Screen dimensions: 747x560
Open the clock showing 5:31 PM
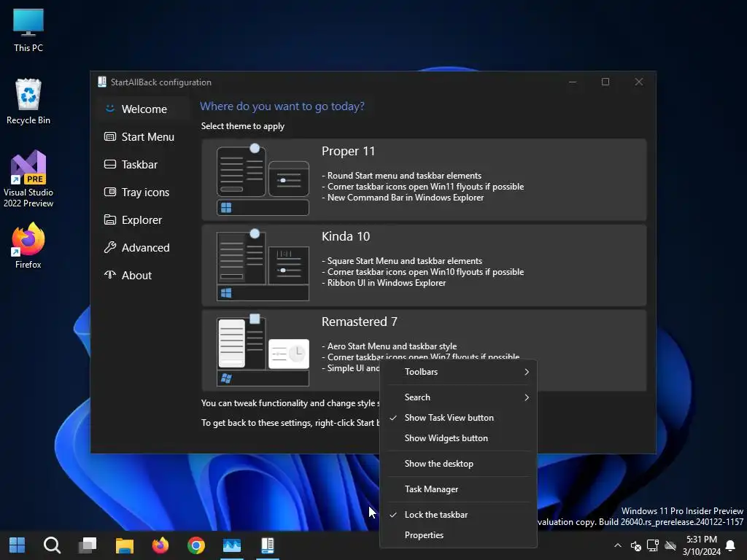pyautogui.click(x=701, y=545)
